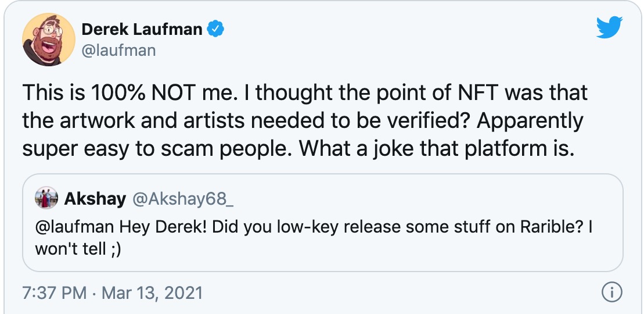Click Akshay's small avatar in quoted tweet
Screen dimensions: 644x314
pyautogui.click(x=46, y=198)
